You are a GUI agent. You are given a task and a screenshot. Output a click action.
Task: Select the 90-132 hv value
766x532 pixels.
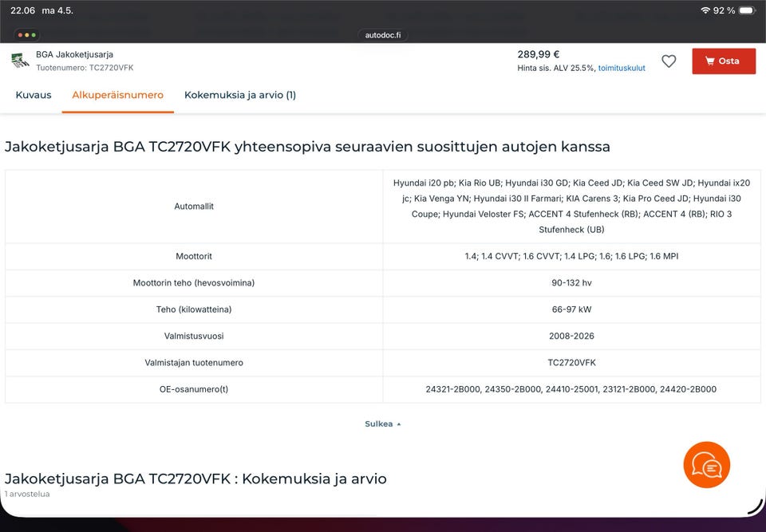[x=571, y=283]
